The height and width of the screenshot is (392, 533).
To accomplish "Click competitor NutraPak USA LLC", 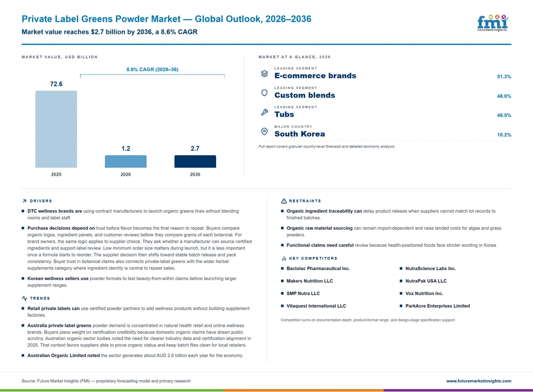I will tap(426, 281).
